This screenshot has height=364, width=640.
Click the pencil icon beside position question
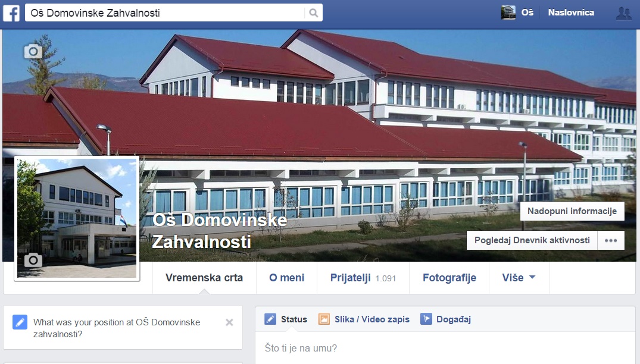[x=20, y=322]
